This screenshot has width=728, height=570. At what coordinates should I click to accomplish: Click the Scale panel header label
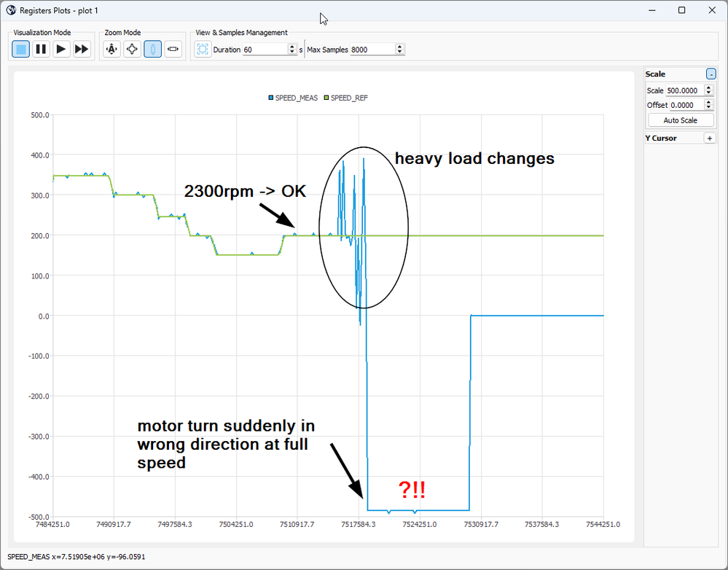point(655,74)
